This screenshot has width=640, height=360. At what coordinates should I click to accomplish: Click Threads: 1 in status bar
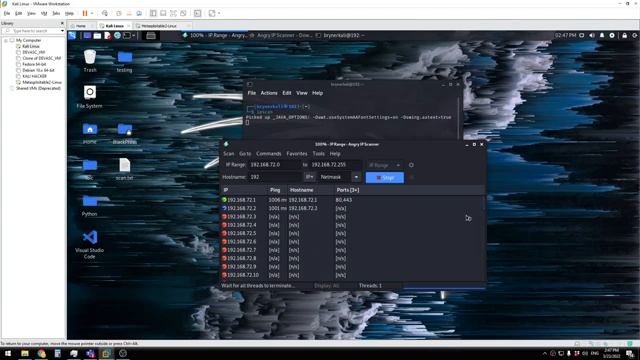[370, 286]
